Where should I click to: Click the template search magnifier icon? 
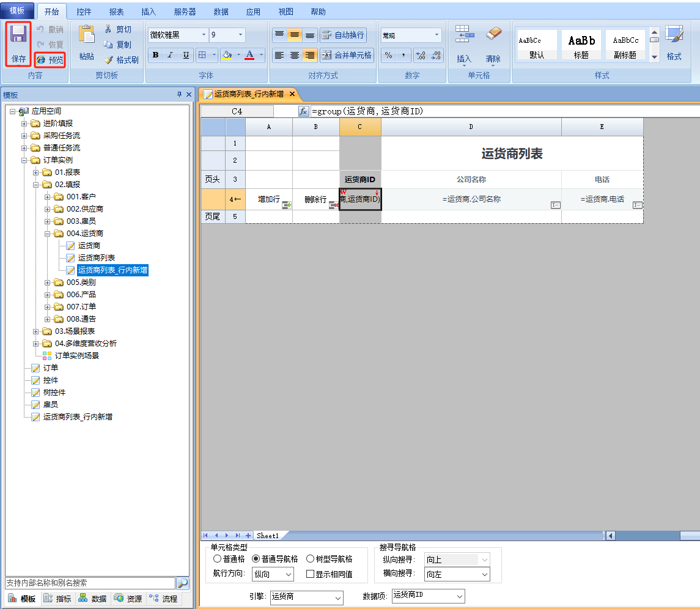pyautogui.click(x=183, y=583)
